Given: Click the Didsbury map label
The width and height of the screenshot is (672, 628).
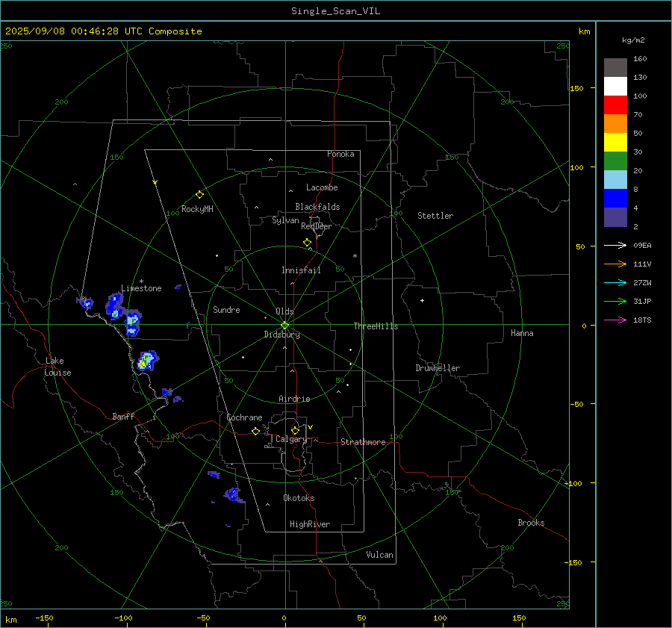Looking at the screenshot, I should [281, 335].
